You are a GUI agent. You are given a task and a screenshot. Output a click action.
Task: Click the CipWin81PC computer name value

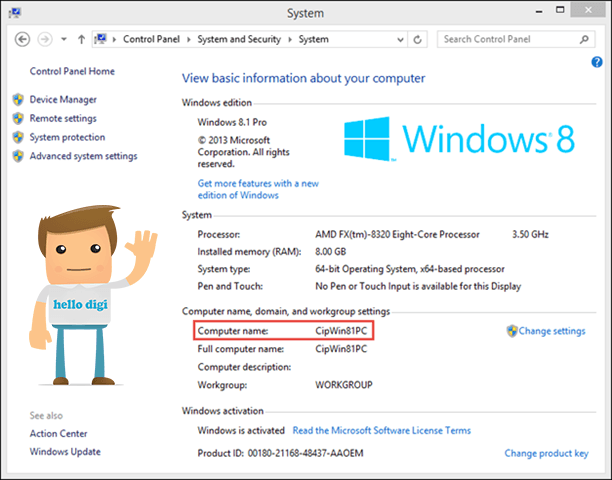pyautogui.click(x=341, y=331)
